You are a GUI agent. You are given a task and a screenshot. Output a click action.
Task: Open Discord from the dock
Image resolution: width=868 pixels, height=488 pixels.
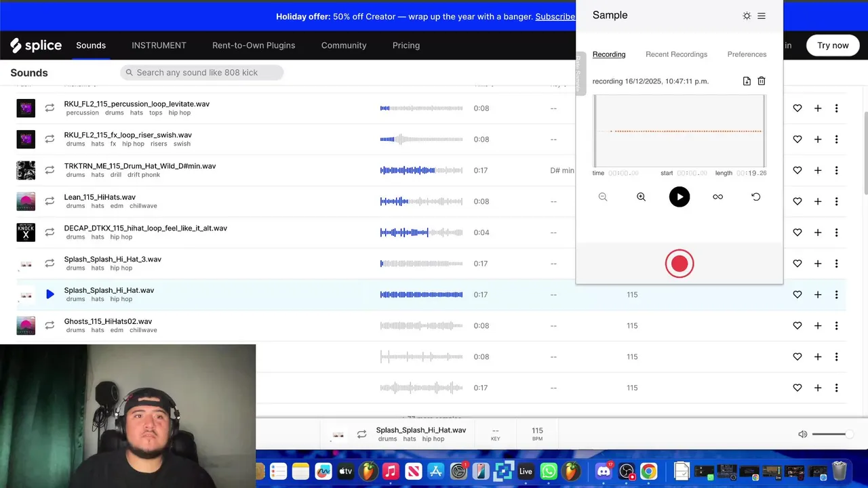(x=604, y=471)
